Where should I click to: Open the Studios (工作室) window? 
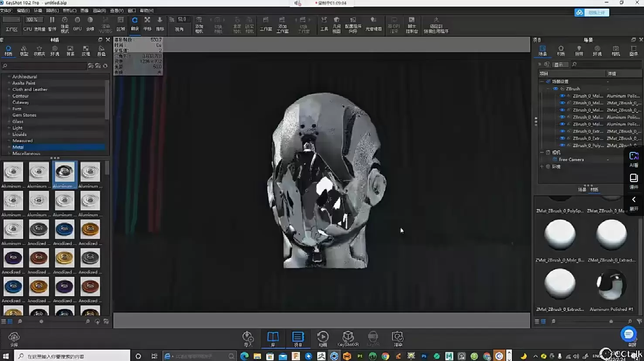(x=266, y=24)
